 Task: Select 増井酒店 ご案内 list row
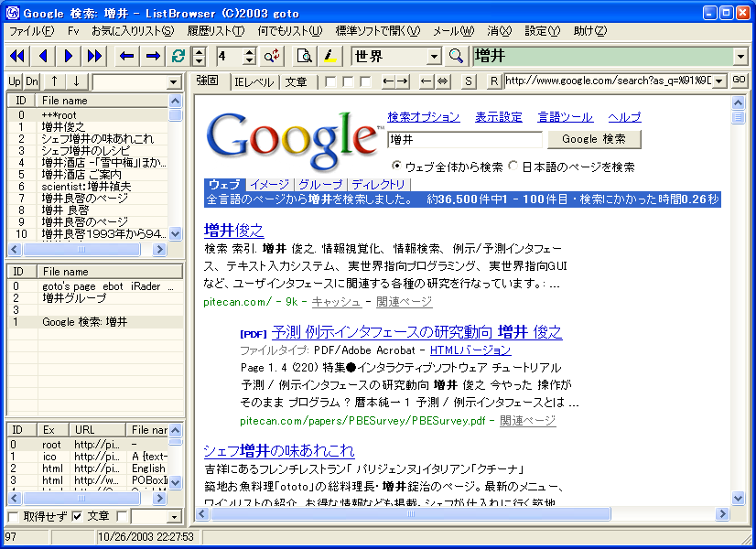[88, 174]
